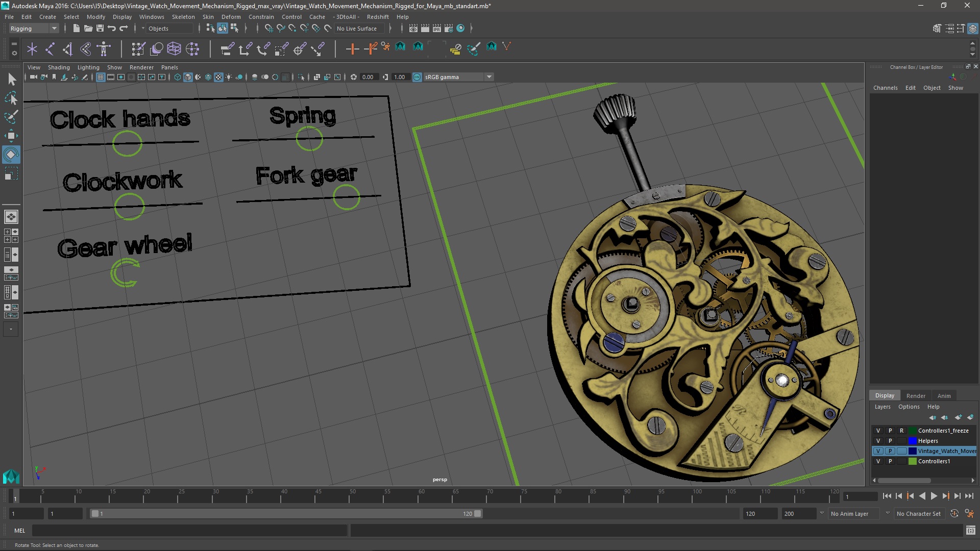Open the Redshift menu

378,17
